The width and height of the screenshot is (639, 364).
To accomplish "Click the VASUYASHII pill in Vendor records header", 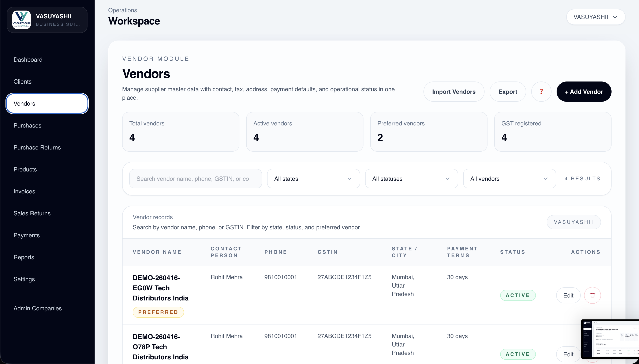I will [573, 222].
